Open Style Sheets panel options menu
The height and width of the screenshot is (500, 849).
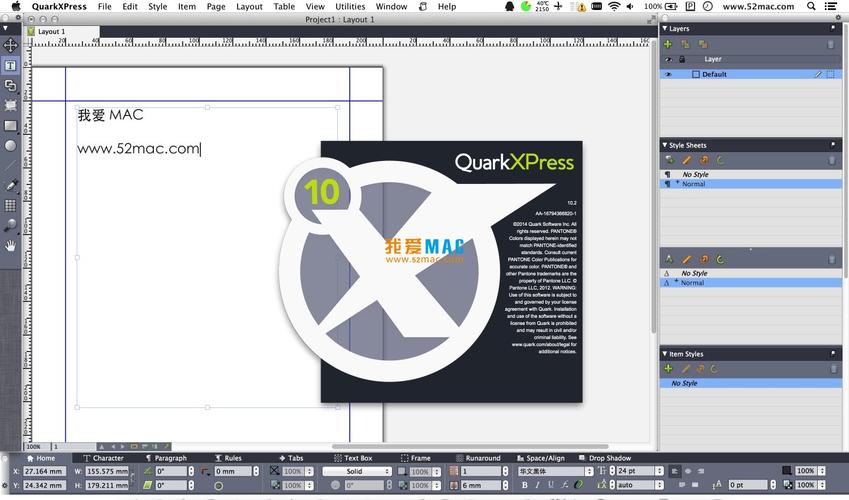pos(833,145)
